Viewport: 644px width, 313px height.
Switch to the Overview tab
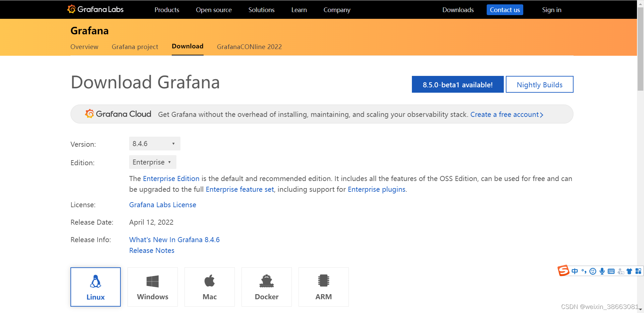tap(84, 47)
